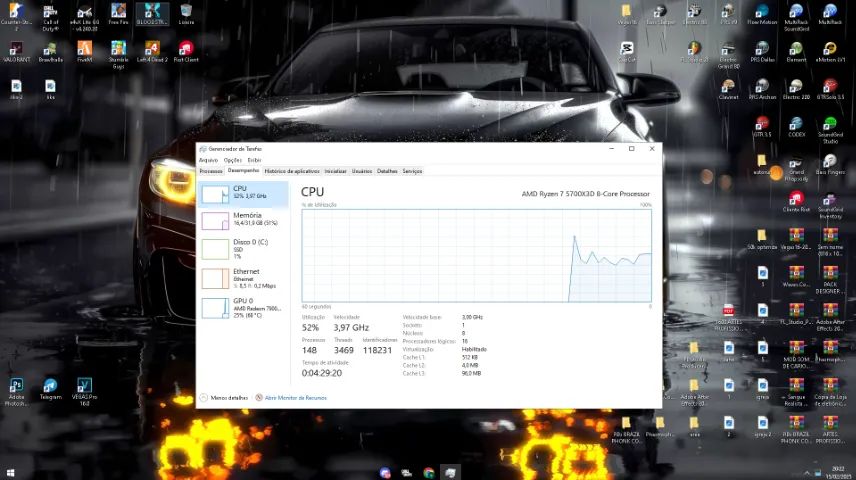Select the Cliente Riot desktop icon
Viewport: 856px width, 480px height.
[796, 202]
